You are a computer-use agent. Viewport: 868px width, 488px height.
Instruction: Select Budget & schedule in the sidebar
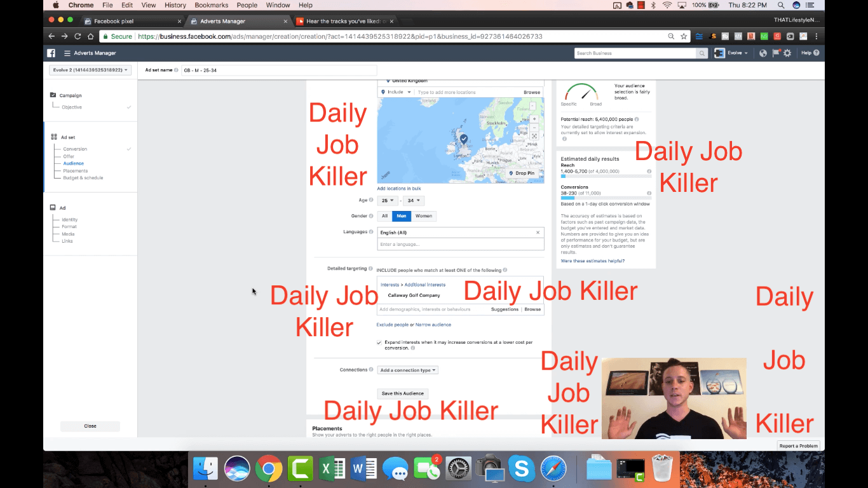83,178
